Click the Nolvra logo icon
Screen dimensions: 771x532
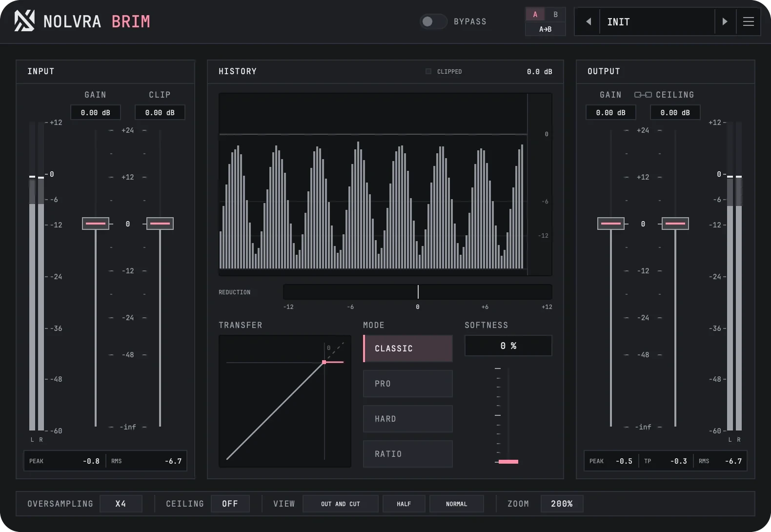(x=24, y=21)
